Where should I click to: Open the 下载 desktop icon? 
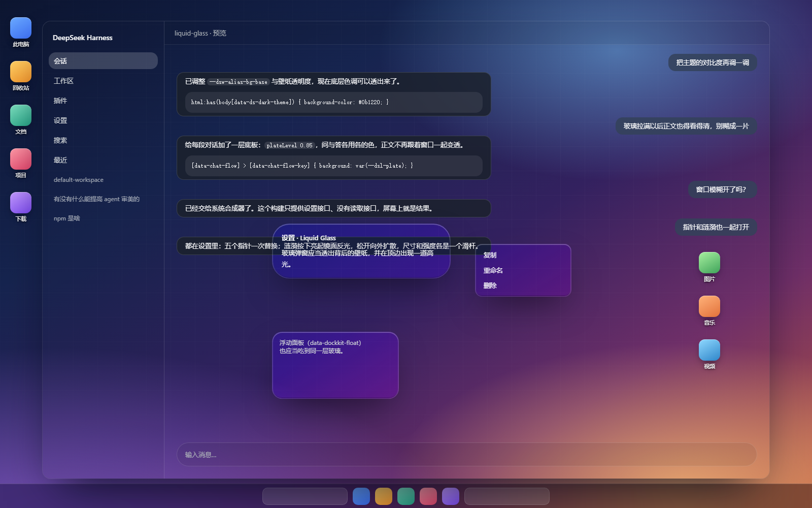(x=21, y=207)
